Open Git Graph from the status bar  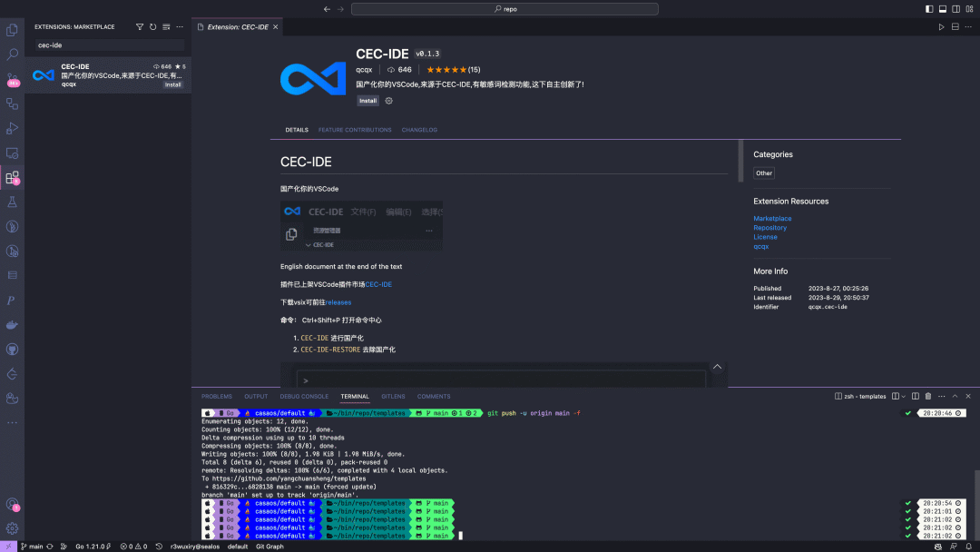[269, 547]
